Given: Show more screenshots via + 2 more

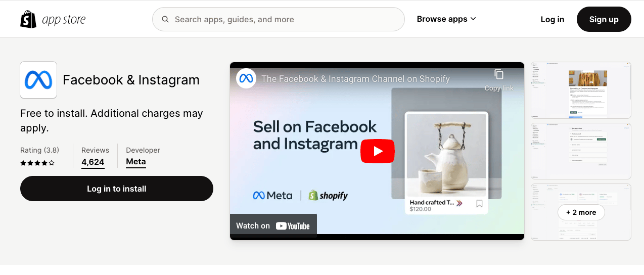Looking at the screenshot, I should point(581,212).
